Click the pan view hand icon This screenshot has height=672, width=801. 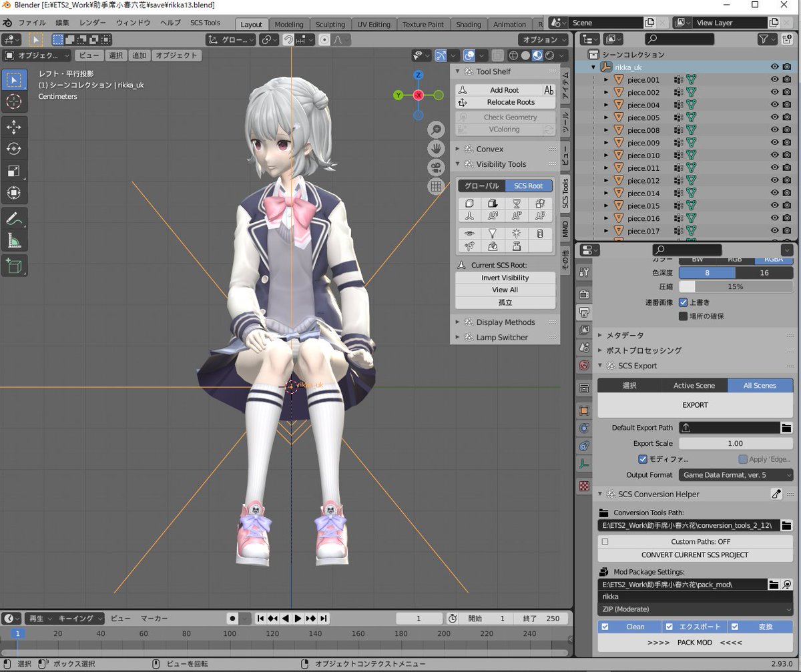click(x=436, y=148)
